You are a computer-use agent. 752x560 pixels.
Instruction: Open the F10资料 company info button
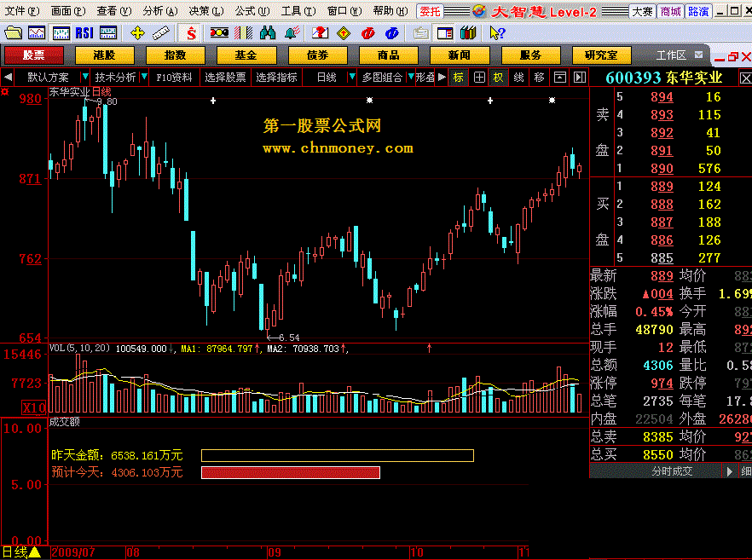click(174, 78)
